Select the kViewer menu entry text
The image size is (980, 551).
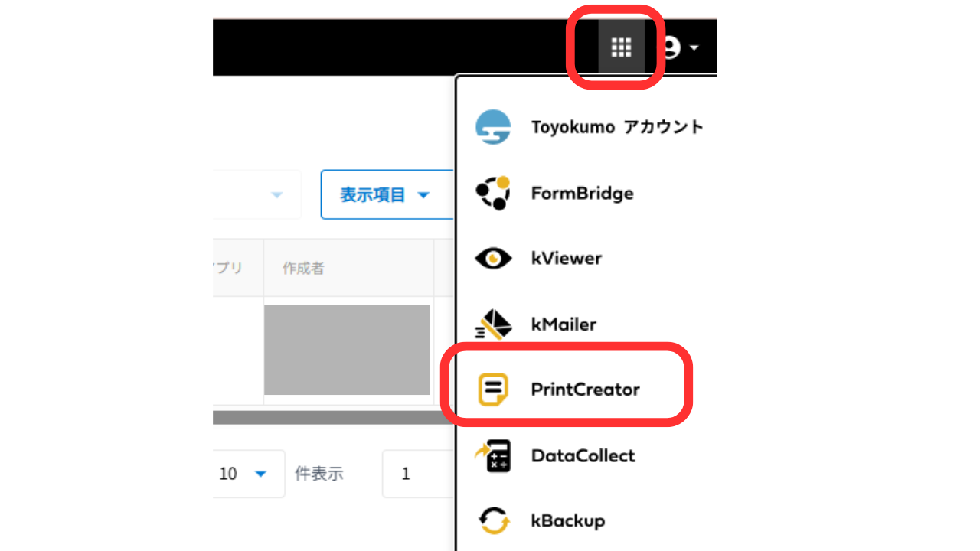tap(567, 259)
